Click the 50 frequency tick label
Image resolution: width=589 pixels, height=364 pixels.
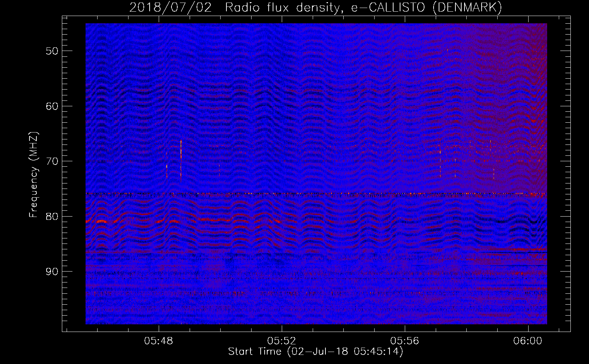tap(52, 51)
